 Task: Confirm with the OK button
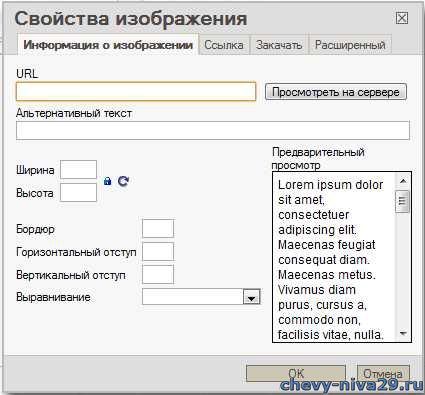point(296,373)
